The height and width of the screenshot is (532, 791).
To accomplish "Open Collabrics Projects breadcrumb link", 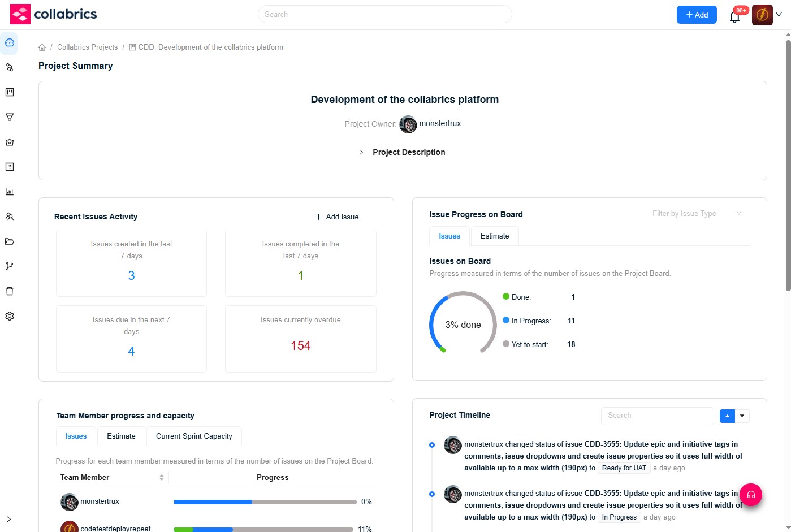I will 87,47.
